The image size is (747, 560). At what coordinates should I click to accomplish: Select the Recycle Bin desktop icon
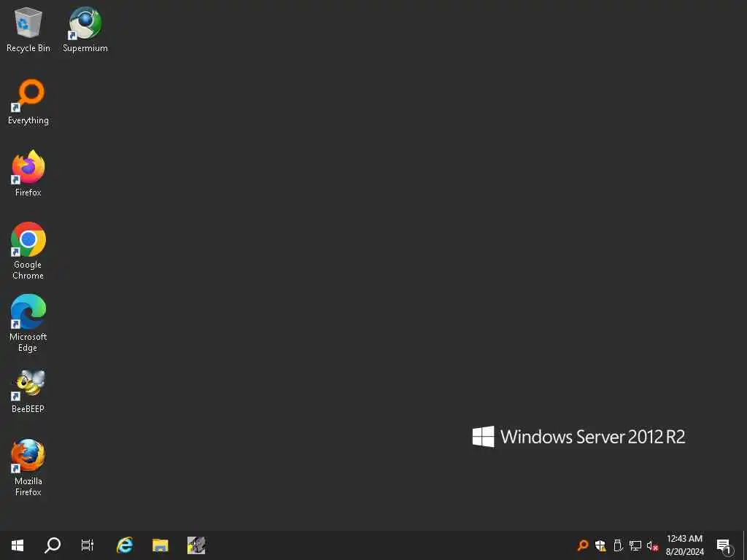(28, 30)
